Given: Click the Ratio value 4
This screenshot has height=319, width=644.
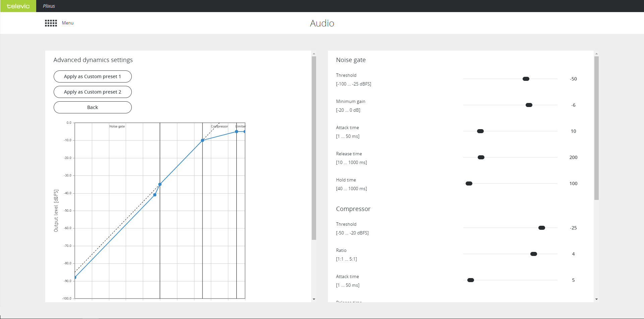Looking at the screenshot, I should [x=573, y=254].
